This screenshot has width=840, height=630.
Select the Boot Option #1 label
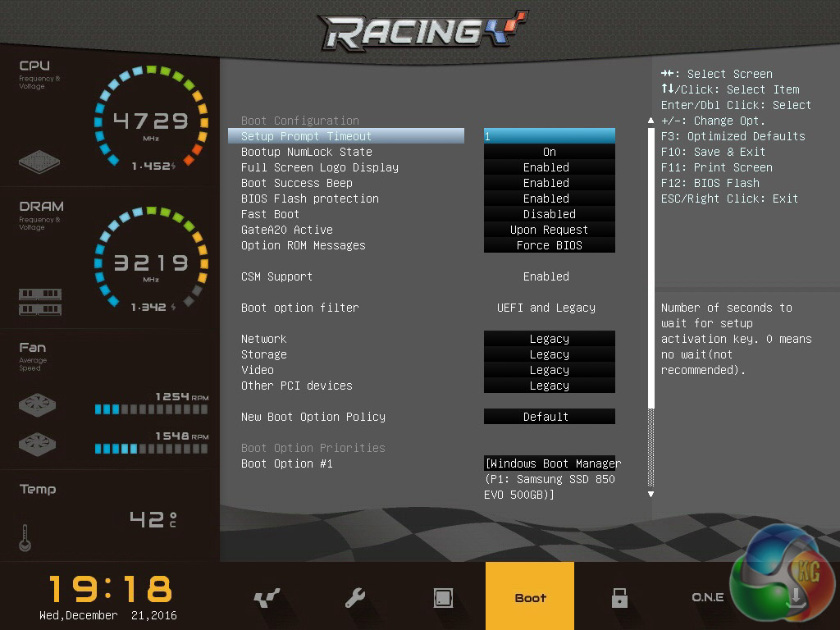click(x=286, y=463)
